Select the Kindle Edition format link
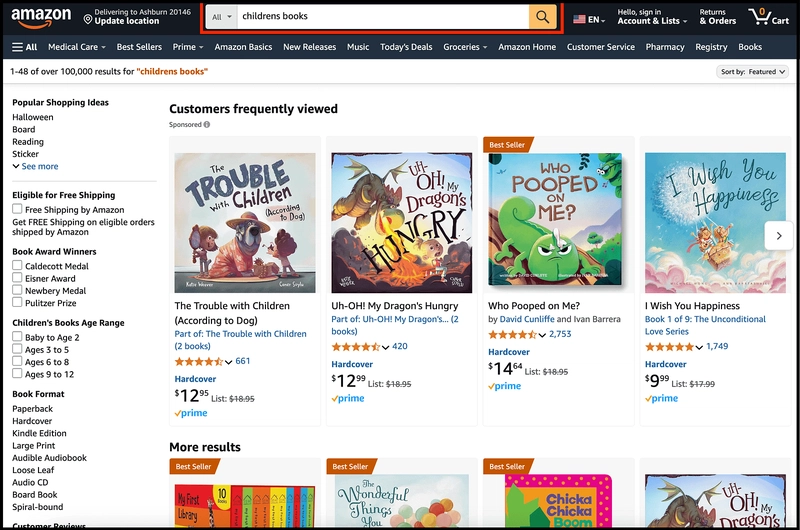The width and height of the screenshot is (800, 530). [x=39, y=433]
